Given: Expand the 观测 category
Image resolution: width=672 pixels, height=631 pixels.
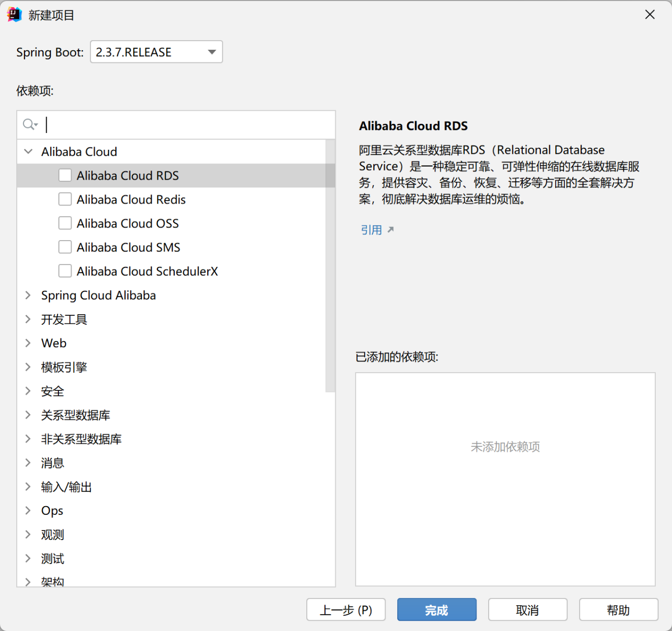Looking at the screenshot, I should [x=28, y=534].
